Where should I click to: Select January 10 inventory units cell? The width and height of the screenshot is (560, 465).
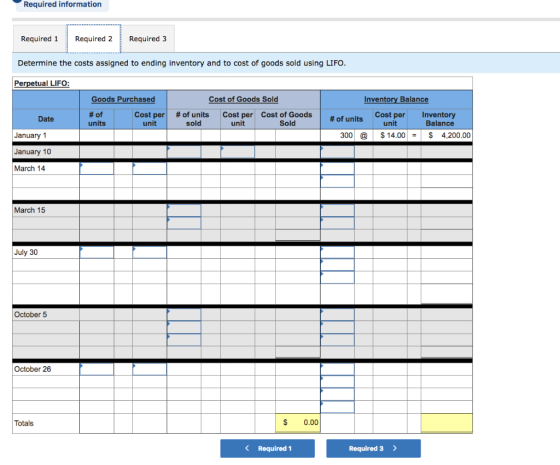click(338, 152)
